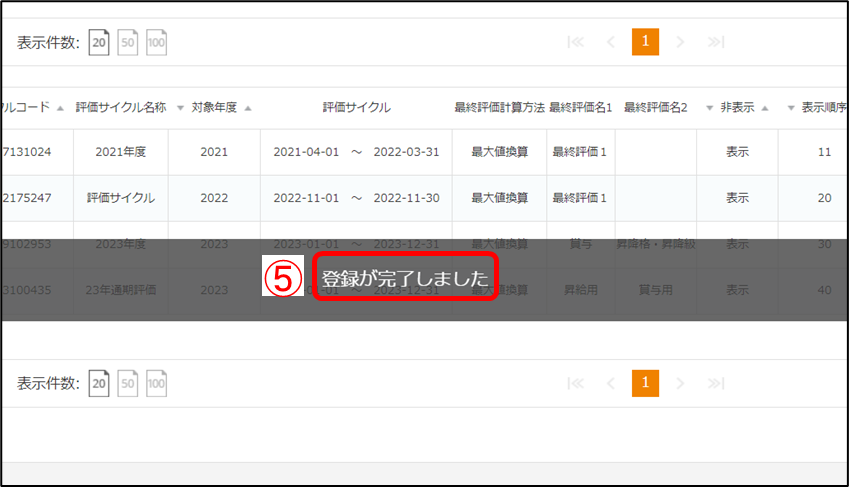This screenshot has width=849, height=487.
Task: Sort ascending by 対象年度 column arrow
Action: click(248, 108)
